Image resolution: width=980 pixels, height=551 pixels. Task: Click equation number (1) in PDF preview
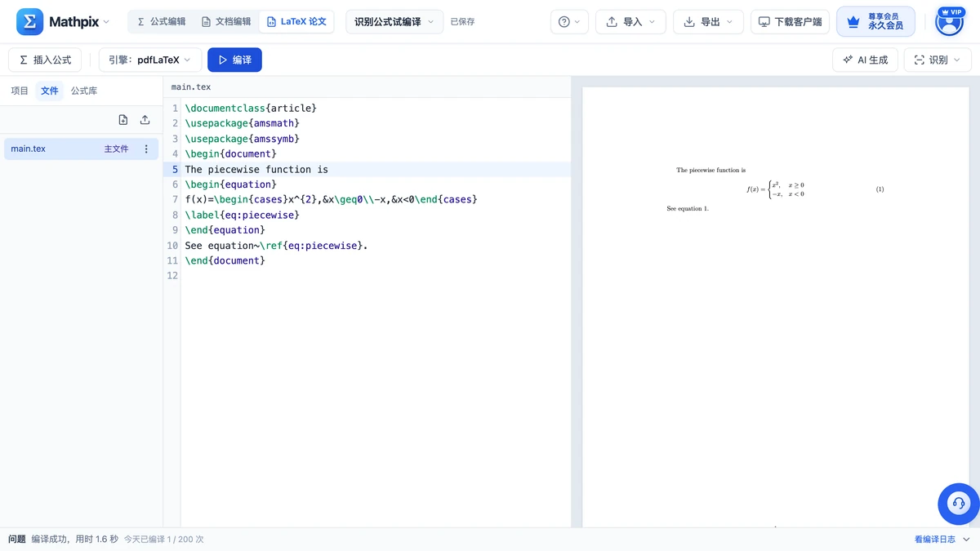pos(880,189)
